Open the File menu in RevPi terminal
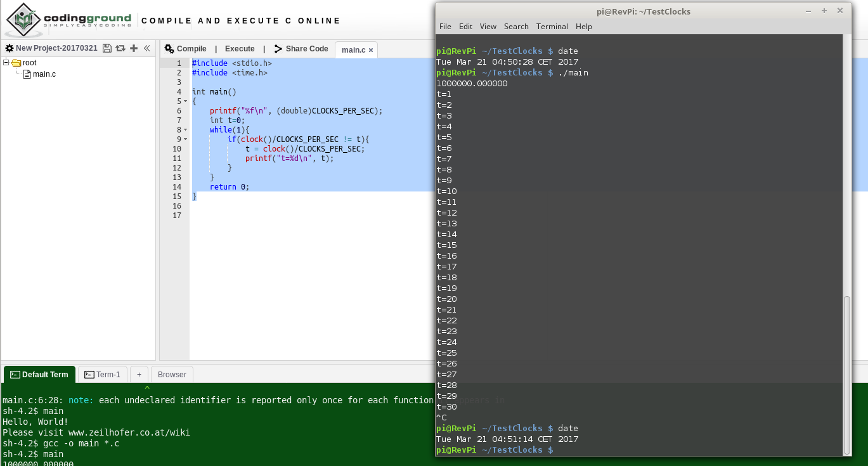Screen dimensions: 868x466 445,26
